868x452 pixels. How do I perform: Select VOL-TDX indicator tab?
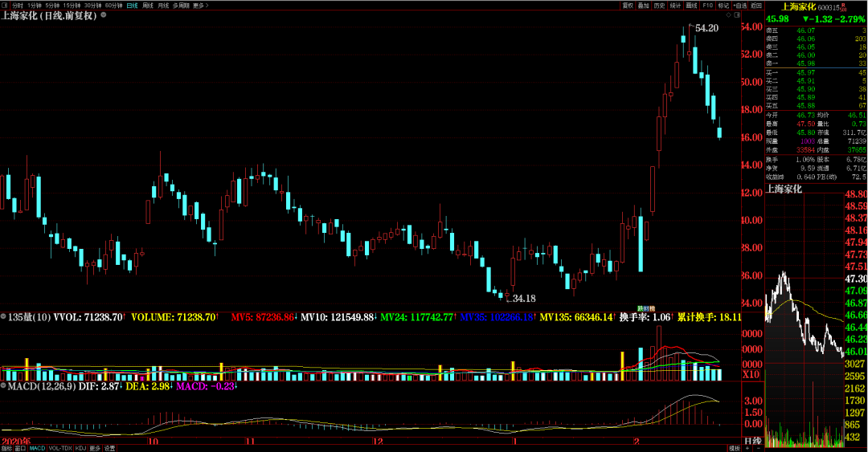(59, 448)
